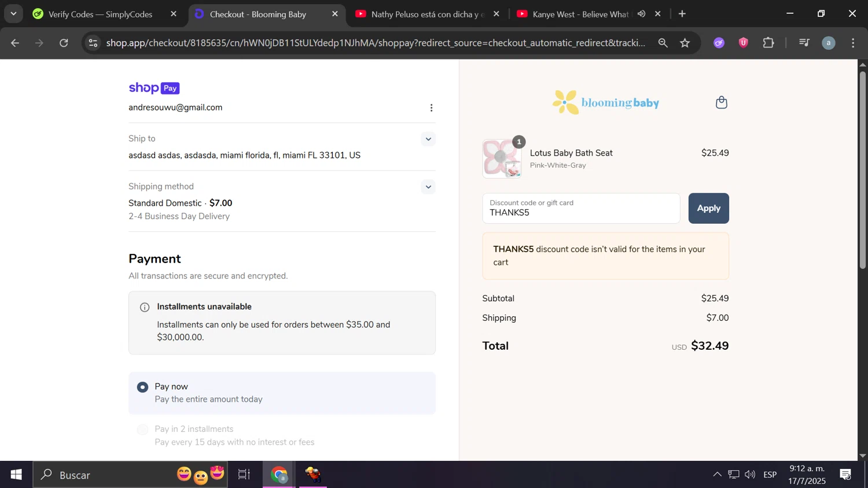868x488 pixels.
Task: Show hidden system tray icons
Action: 717,475
